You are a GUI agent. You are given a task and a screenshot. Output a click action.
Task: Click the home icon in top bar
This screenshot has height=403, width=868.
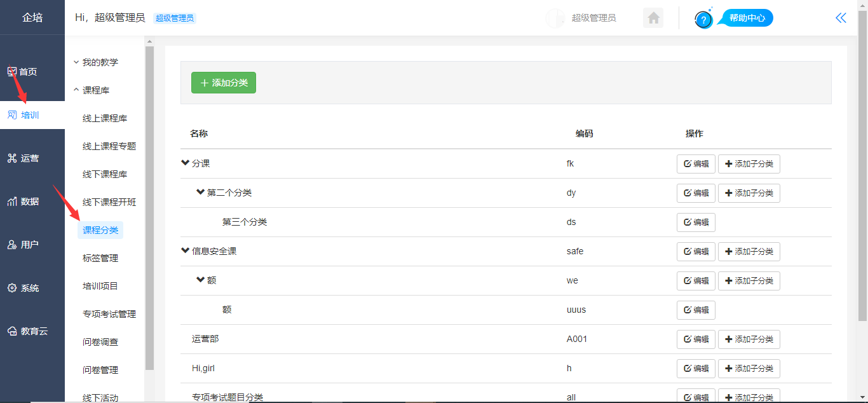click(x=653, y=18)
